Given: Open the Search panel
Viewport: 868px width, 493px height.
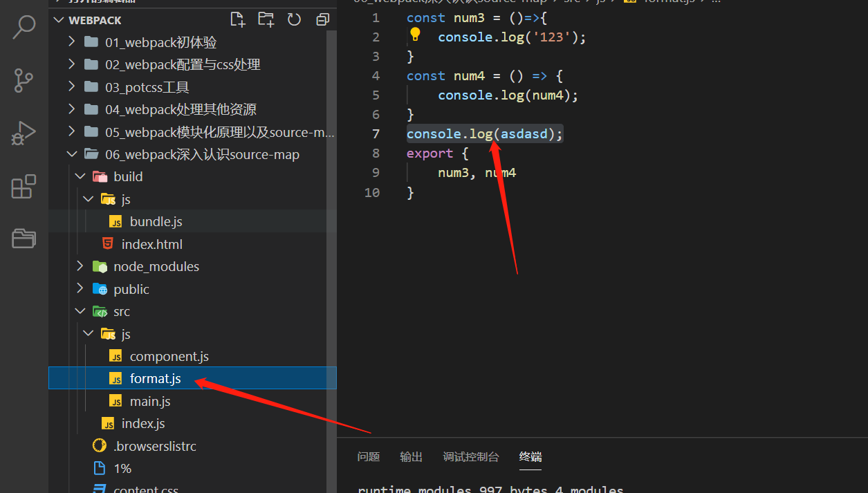Looking at the screenshot, I should [x=24, y=28].
